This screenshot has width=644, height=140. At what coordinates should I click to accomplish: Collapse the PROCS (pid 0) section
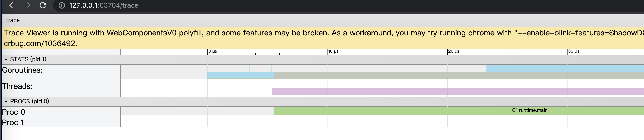pyautogui.click(x=6, y=102)
